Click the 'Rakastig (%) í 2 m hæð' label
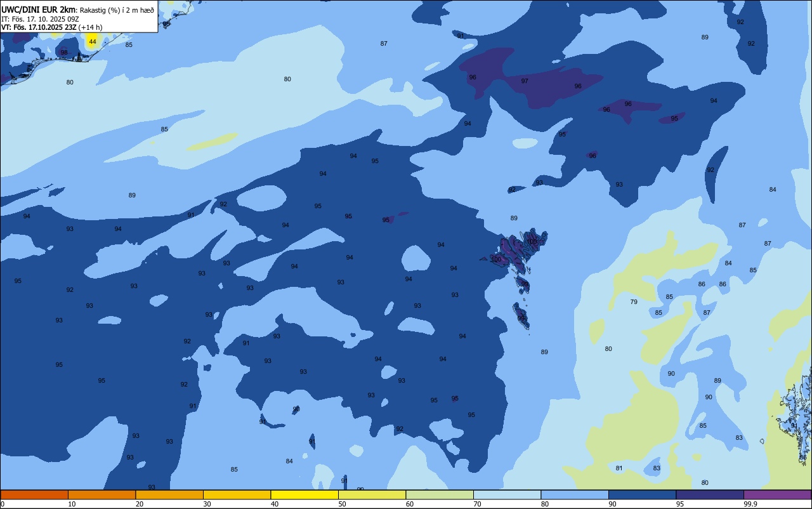Screen dimensions: 812x509 pos(117,10)
